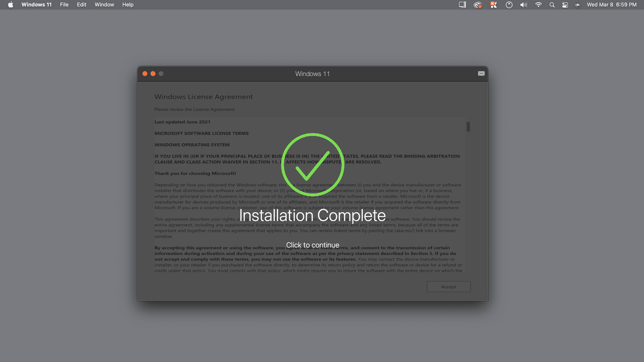
Task: Open the Windows 11 app menu
Action: 36,5
